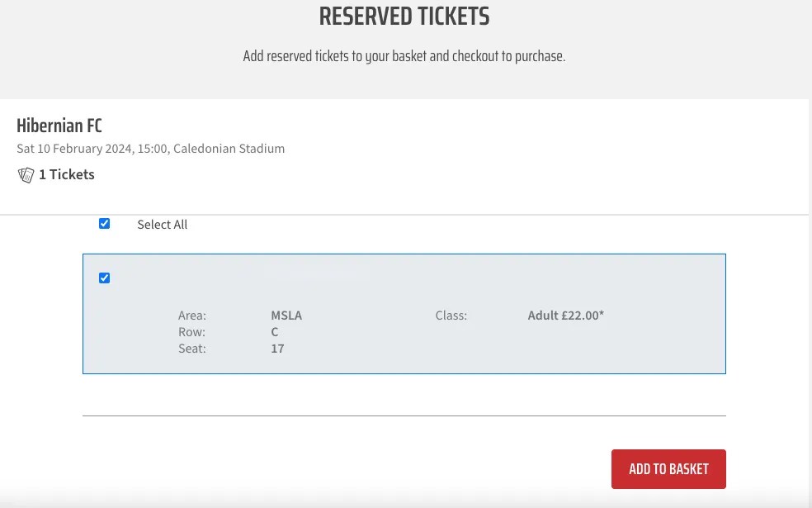Click the event date and stadium line

[x=151, y=149]
